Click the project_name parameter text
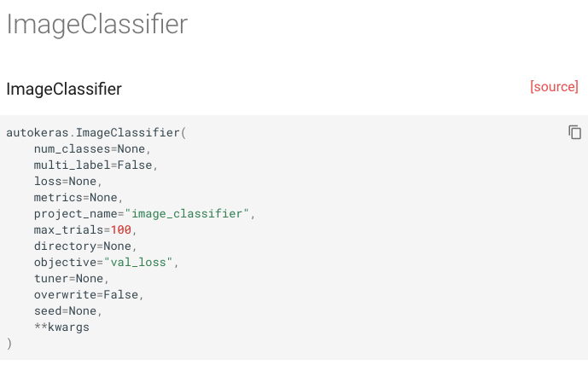Image resolution: width=588 pixels, height=371 pixels. tap(76, 214)
